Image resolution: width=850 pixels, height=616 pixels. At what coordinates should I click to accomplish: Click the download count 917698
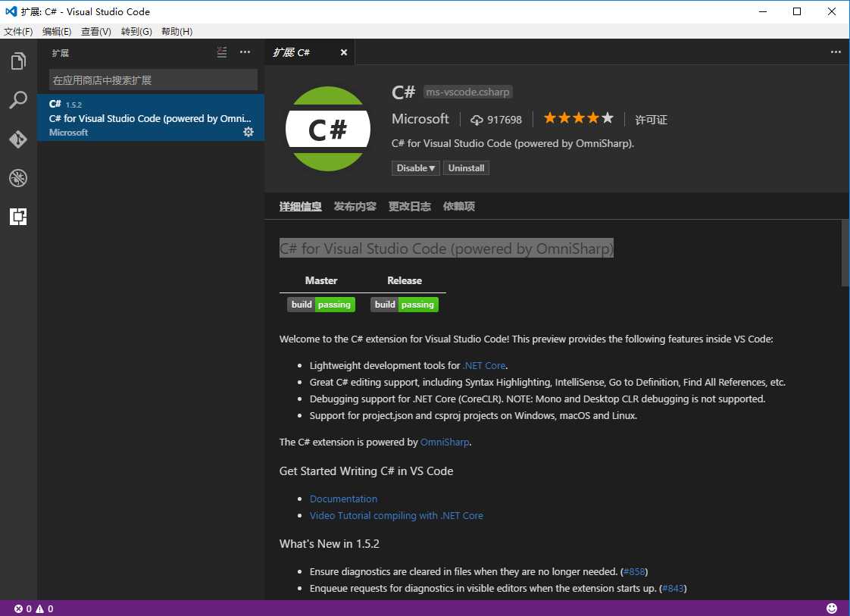(496, 120)
